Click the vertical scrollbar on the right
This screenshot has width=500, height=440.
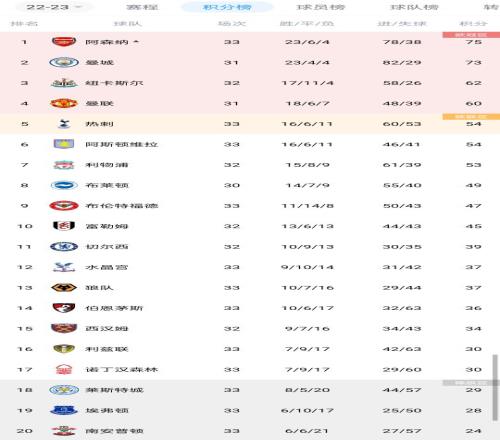click(x=495, y=387)
